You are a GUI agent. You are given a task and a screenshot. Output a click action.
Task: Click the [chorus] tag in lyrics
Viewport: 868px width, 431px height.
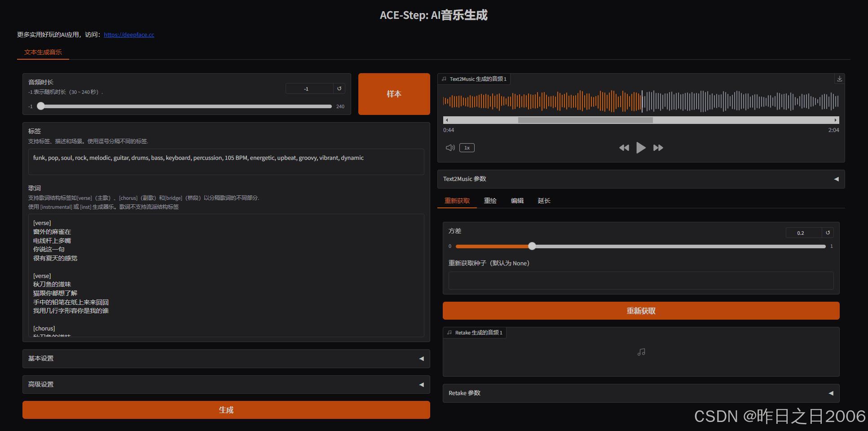[x=44, y=328]
